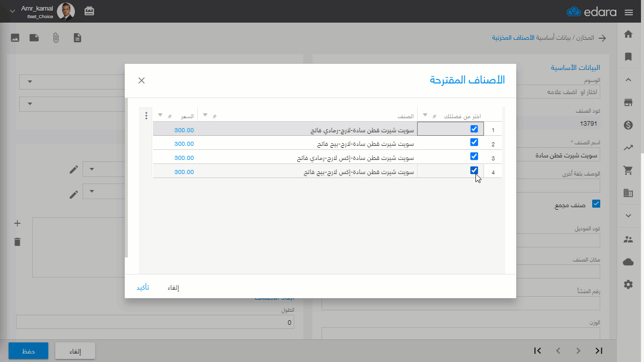Open the filter menu of اختر من فضلك column
This screenshot has width=644, height=362.
tap(425, 115)
